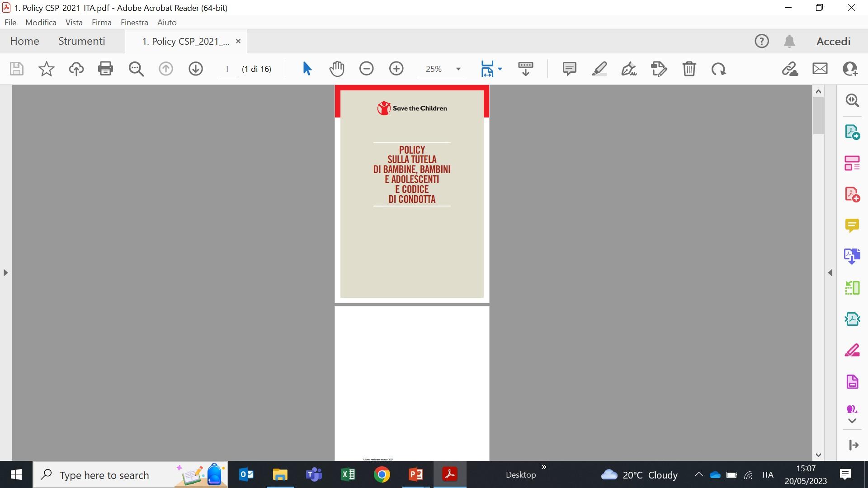Select the Highlight text tool

coord(599,69)
